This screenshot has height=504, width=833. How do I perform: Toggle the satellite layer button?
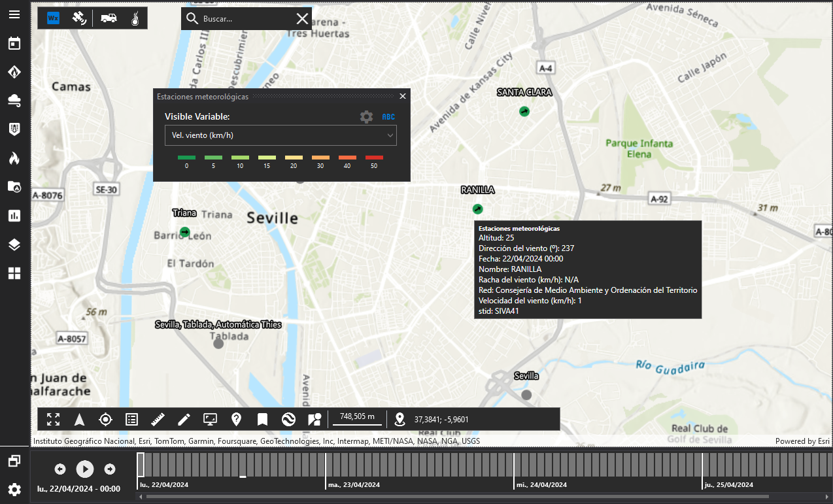79,18
